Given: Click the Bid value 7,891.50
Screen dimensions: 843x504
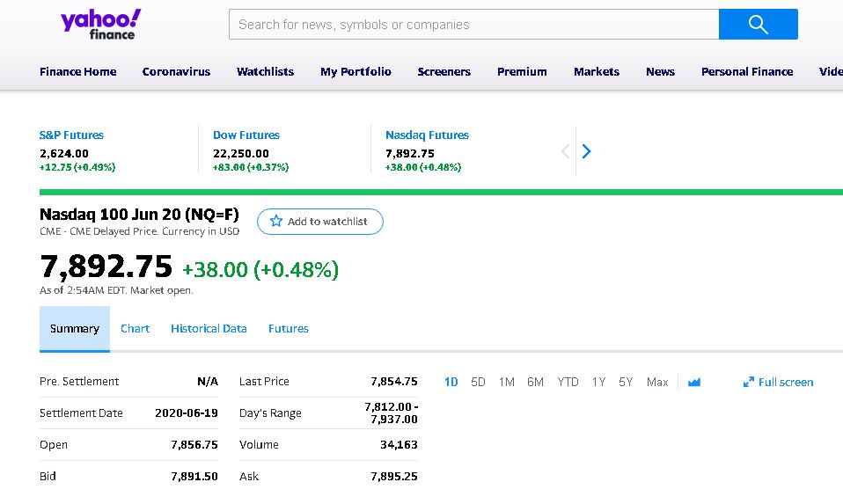Looking at the screenshot, I should 194,477.
